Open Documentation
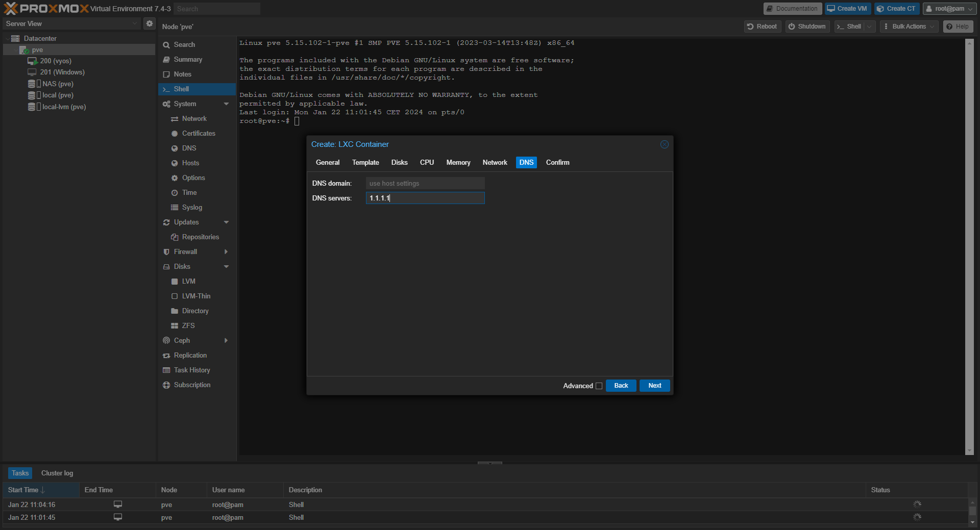Viewport: 980px width, 530px height. tap(792, 9)
